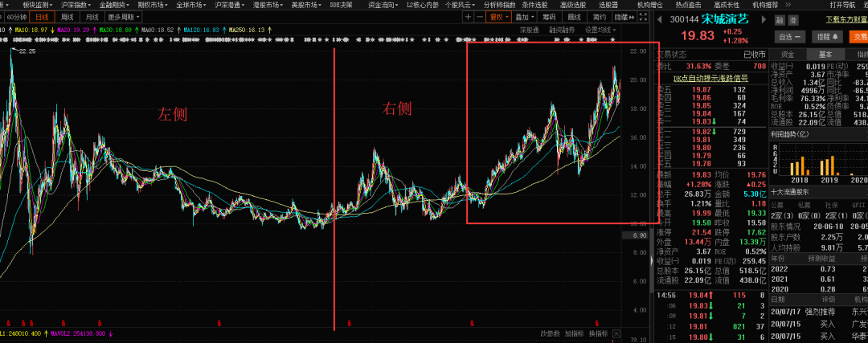Click 20/07/17 强烈推荐 rating row
Screen dimensions: 868x343
coord(819,312)
